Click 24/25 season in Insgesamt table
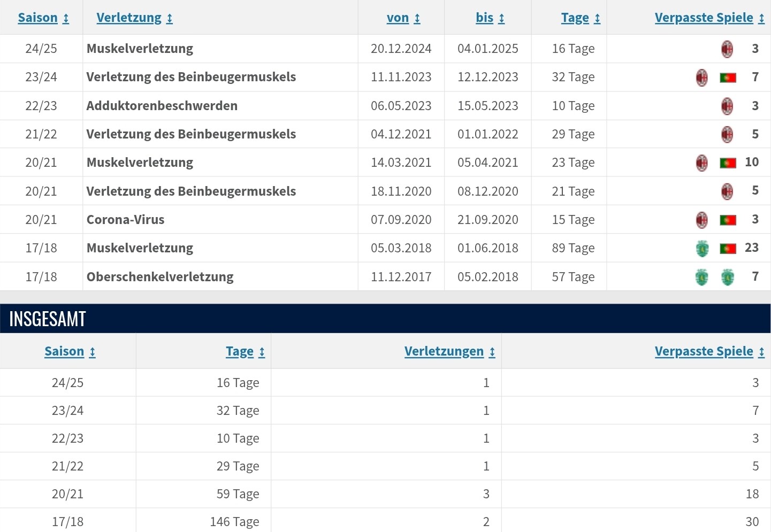771x532 pixels. tap(67, 383)
